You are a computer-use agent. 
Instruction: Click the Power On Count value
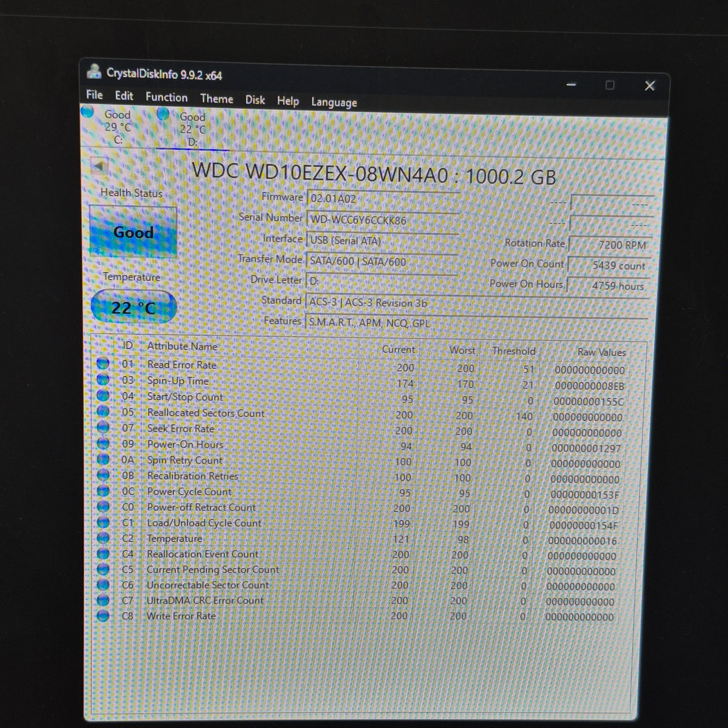(608, 266)
